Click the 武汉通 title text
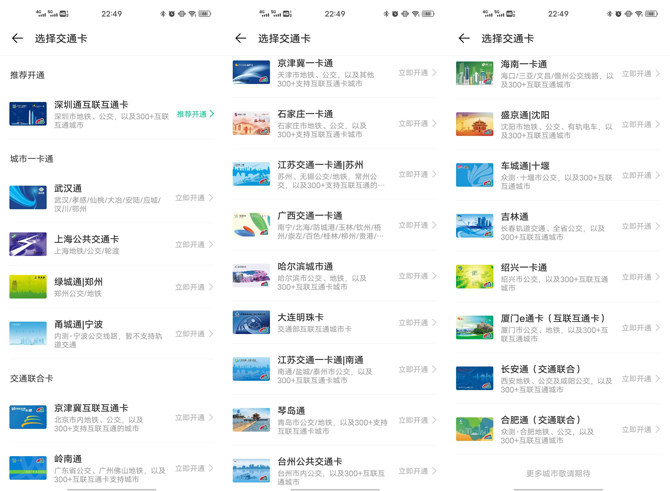Image resolution: width=670 pixels, height=491 pixels. click(x=68, y=188)
